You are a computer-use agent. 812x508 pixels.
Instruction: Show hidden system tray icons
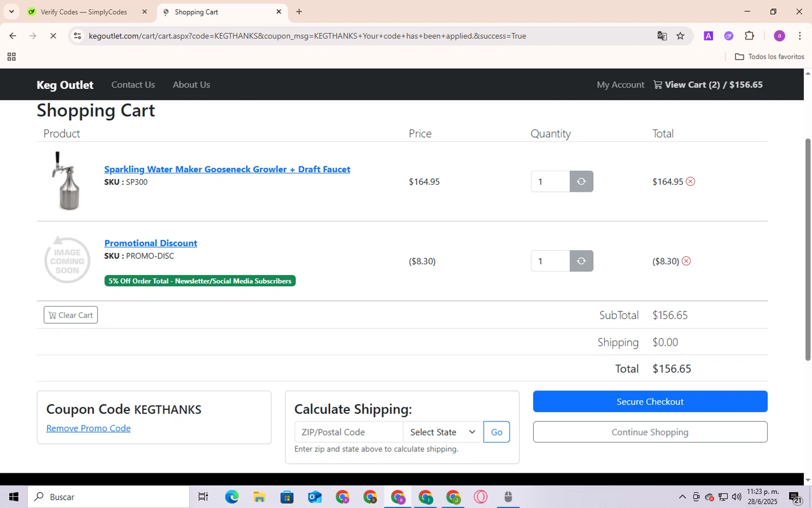[x=682, y=497]
